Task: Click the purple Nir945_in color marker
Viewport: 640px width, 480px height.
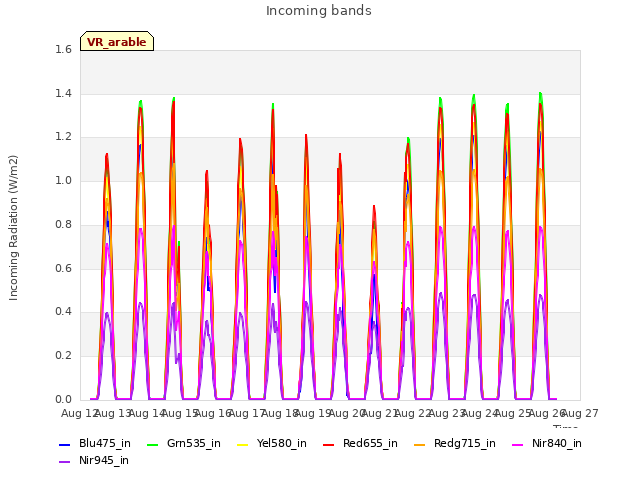Action: [x=64, y=462]
